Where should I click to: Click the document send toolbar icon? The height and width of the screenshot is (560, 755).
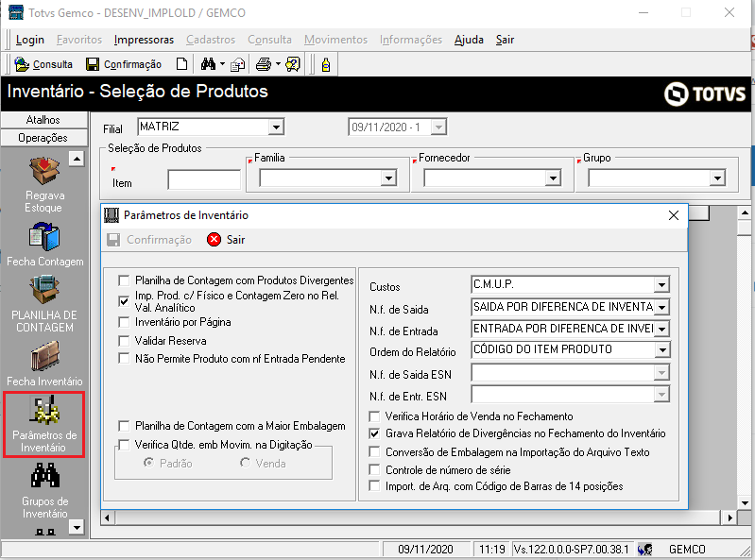click(x=237, y=64)
